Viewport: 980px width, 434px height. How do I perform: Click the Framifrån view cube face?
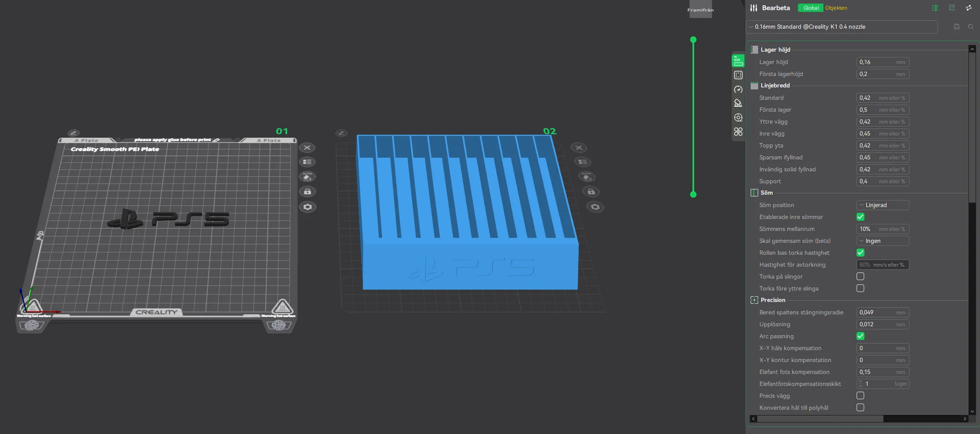[x=700, y=10]
